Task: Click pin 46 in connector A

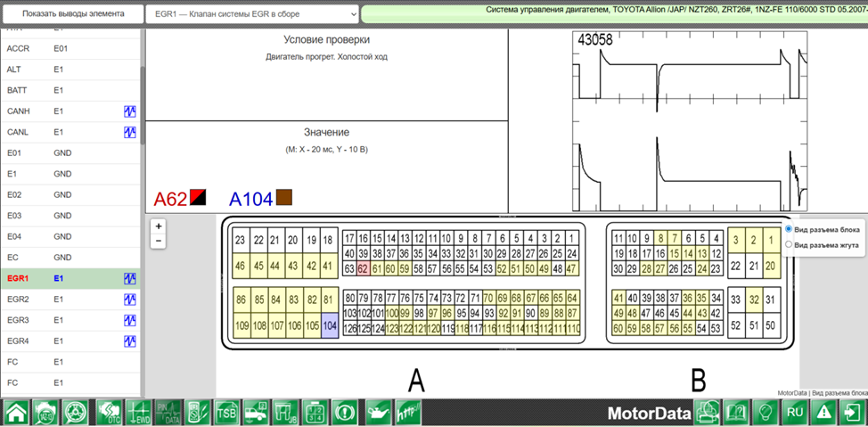Action: (x=241, y=266)
